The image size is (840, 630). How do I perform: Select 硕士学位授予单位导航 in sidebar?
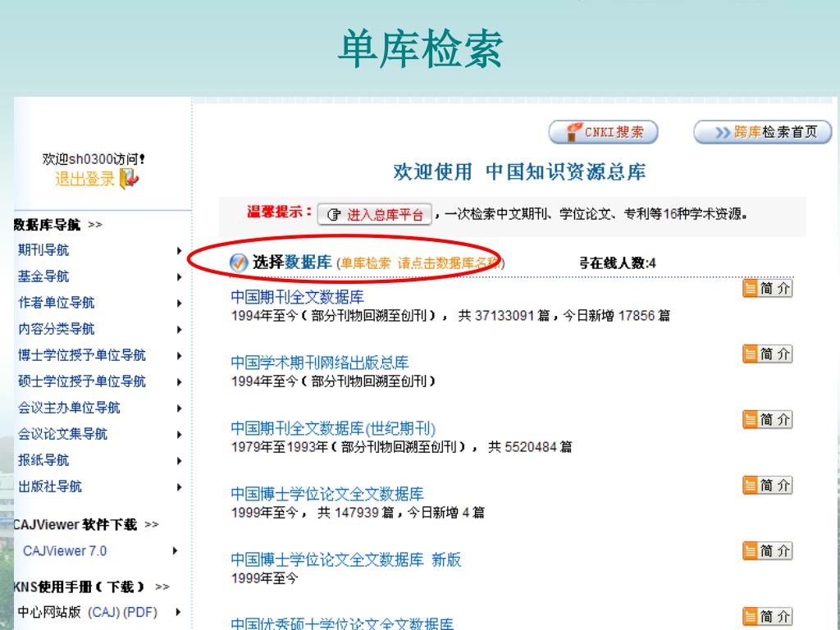pos(82,381)
